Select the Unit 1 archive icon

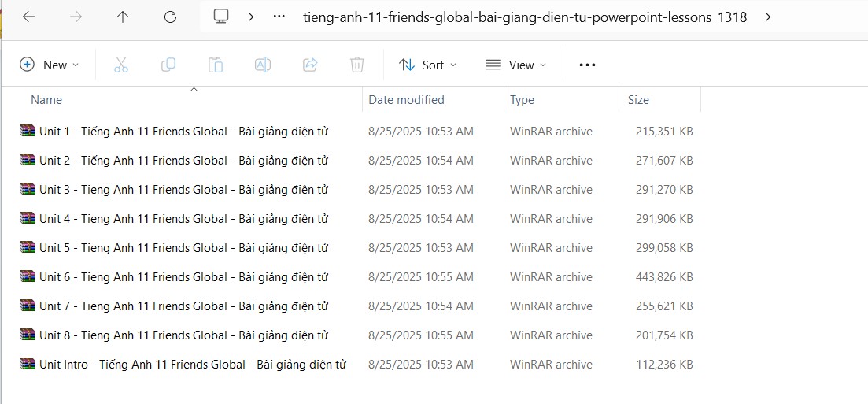27,132
